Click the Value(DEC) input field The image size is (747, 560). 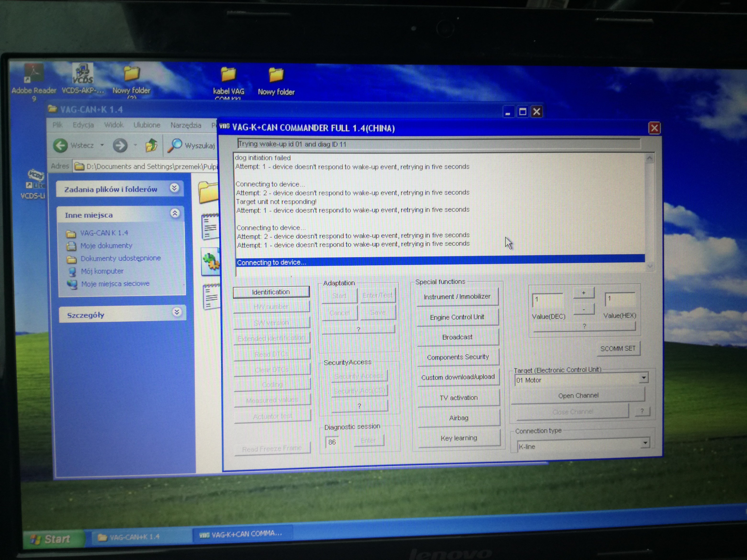click(x=547, y=300)
